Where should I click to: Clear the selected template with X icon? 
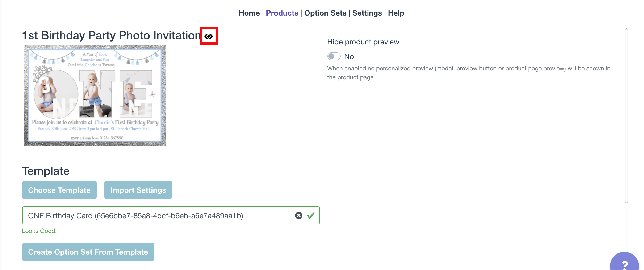click(298, 215)
